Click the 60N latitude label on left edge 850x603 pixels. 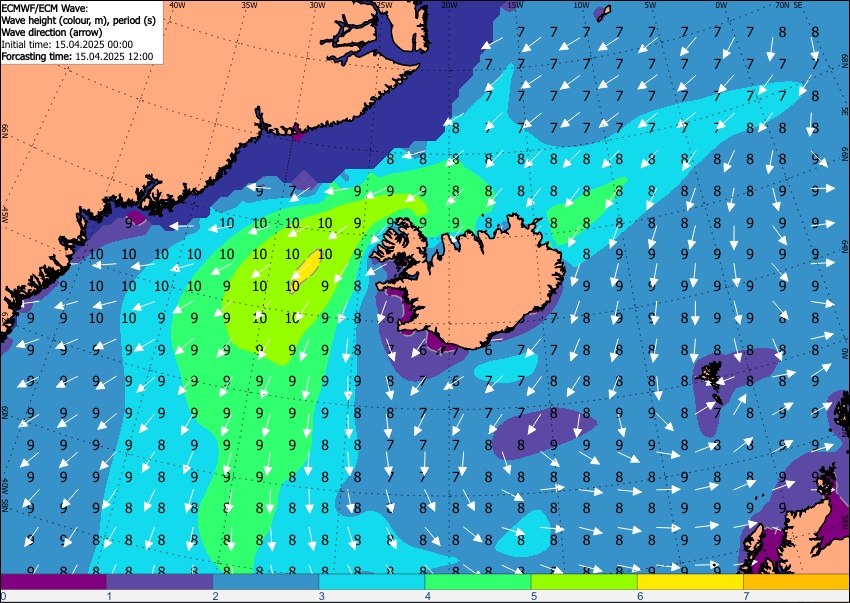pos(5,412)
